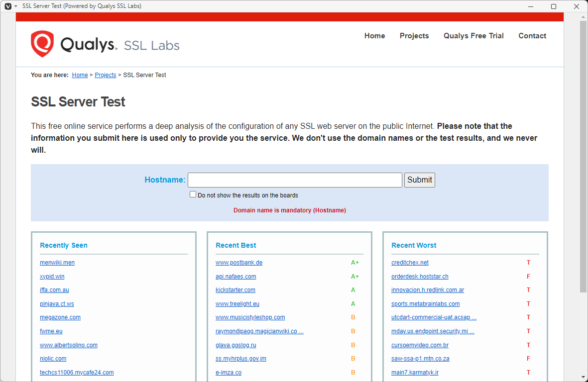Viewport: 588px width, 382px height.
Task: Click the A grade beside kickstarter.com
Action: 353,290
